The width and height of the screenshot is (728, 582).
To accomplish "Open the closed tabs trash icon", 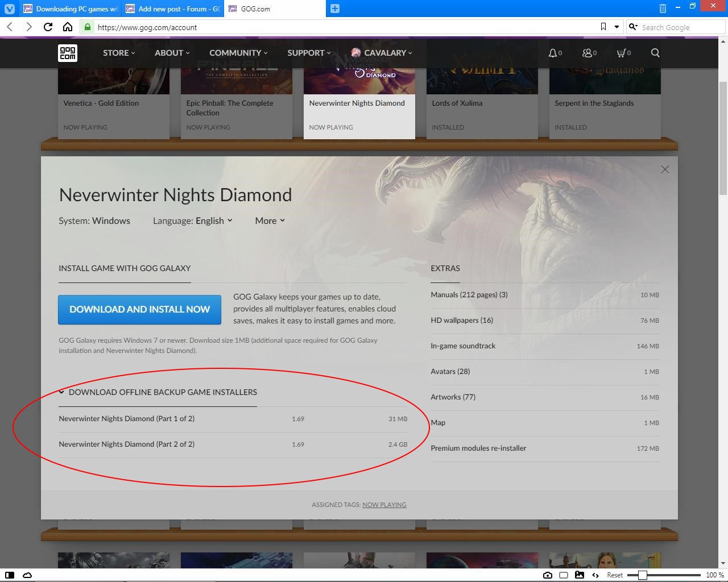I will pyautogui.click(x=663, y=9).
